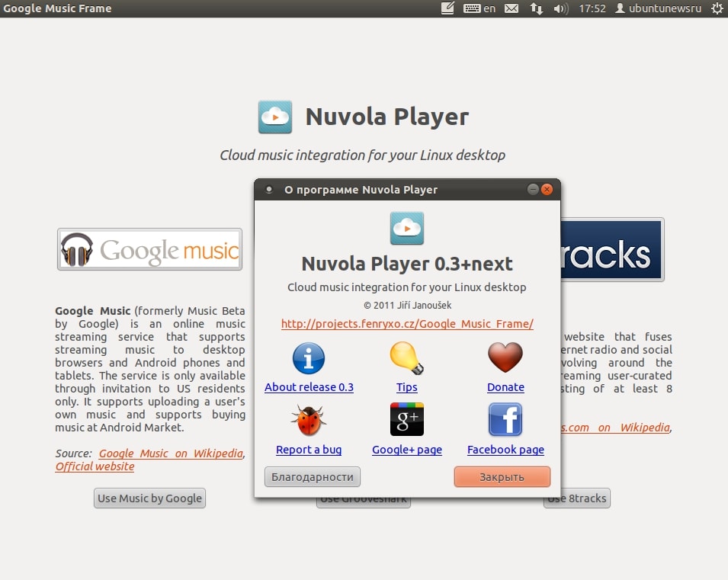Open the sound volume indicator
Viewport: 728px width, 580px height.
(x=561, y=8)
